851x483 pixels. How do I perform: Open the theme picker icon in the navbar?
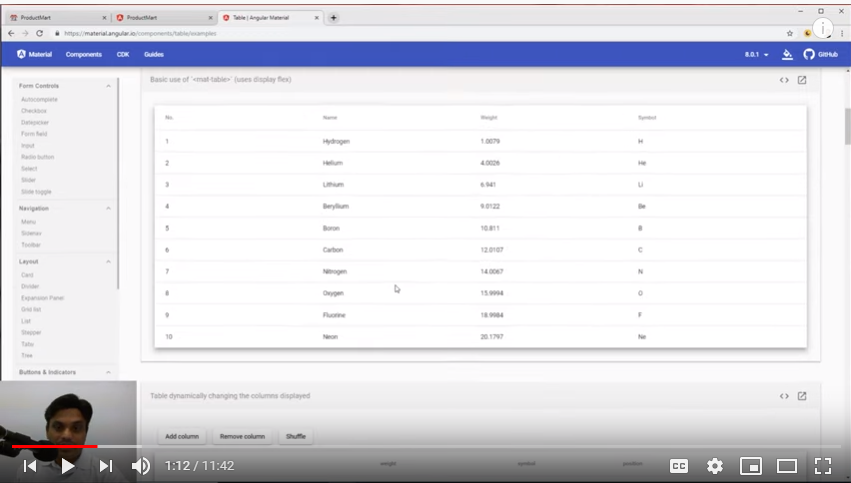click(787, 54)
